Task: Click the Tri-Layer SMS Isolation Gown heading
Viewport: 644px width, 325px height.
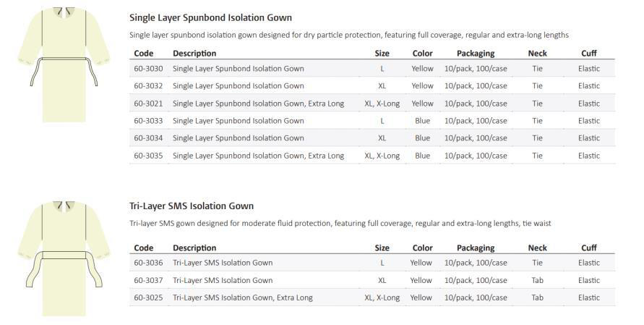Action: pyautogui.click(x=192, y=206)
